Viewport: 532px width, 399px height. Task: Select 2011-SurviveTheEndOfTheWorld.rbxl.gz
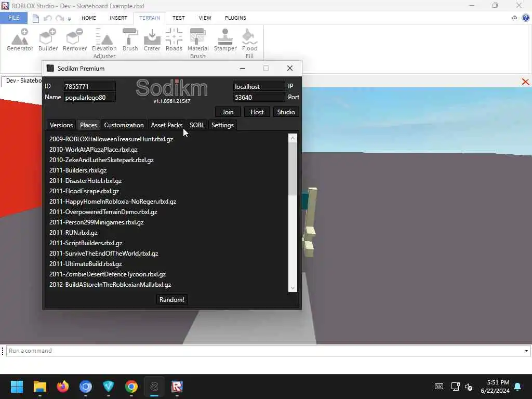tap(103, 254)
